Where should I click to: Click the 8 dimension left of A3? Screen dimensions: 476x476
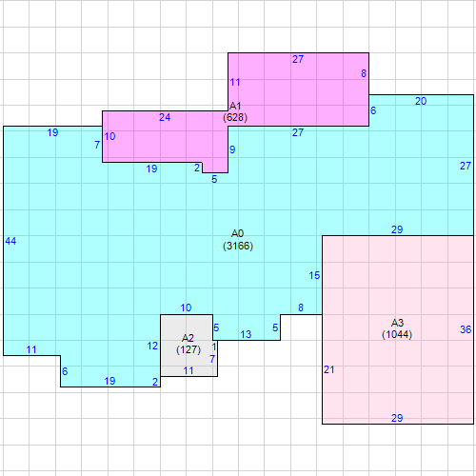coord(301,307)
